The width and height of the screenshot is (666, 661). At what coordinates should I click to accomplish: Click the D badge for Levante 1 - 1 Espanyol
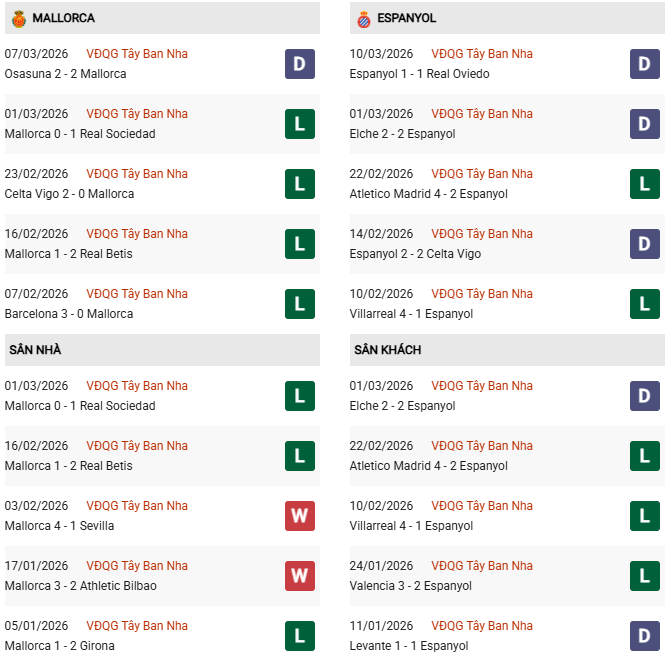pyautogui.click(x=645, y=636)
